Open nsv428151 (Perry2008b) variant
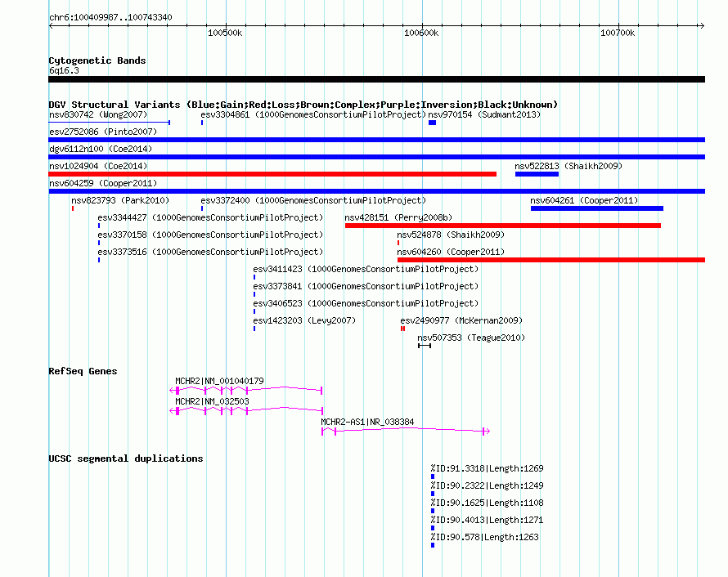The height and width of the screenshot is (577, 728). click(x=398, y=217)
